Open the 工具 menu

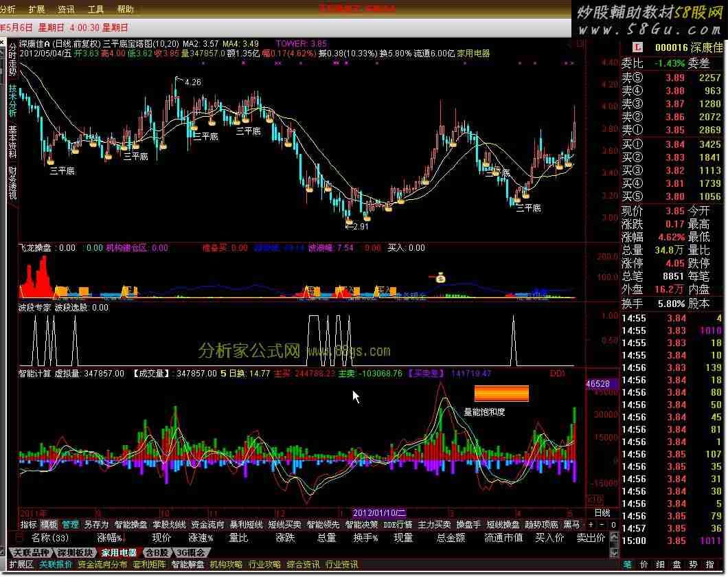click(96, 10)
